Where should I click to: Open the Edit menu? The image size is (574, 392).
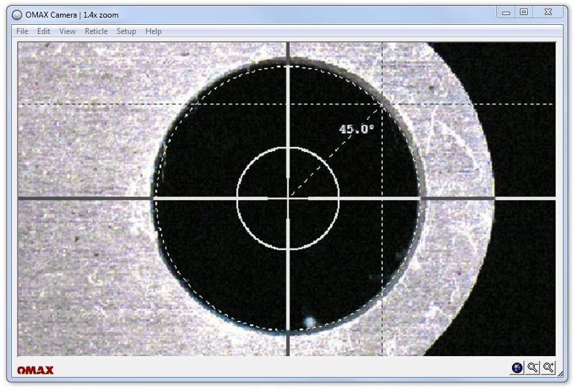(x=43, y=31)
